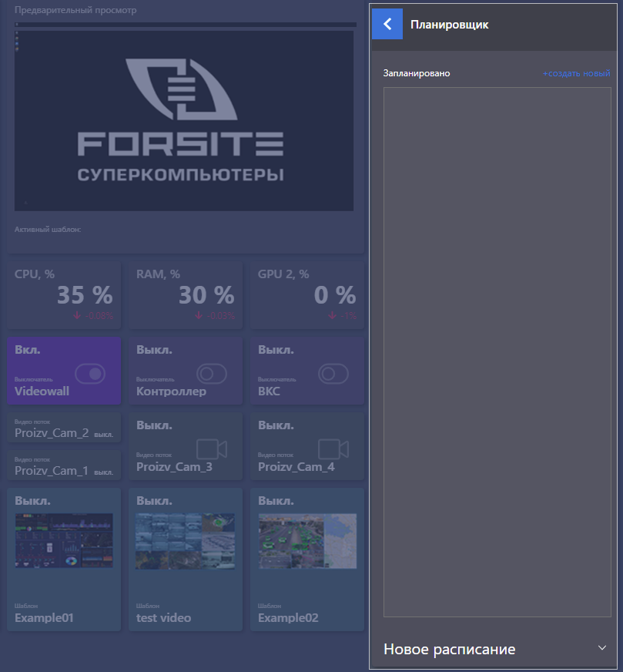Click the GPU 2 0 % value
Screen dimensions: 623x672
335,295
